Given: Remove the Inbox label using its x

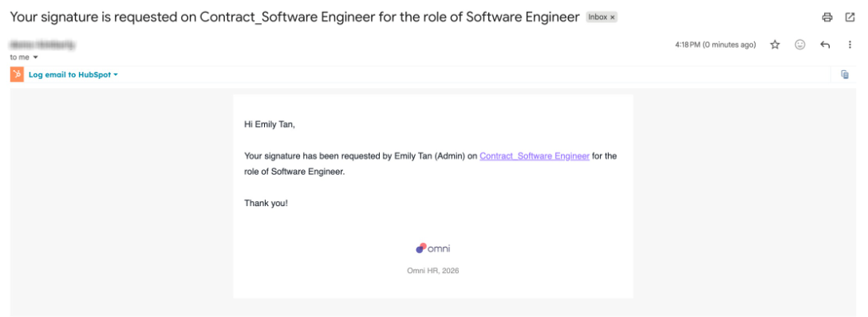Looking at the screenshot, I should (612, 18).
